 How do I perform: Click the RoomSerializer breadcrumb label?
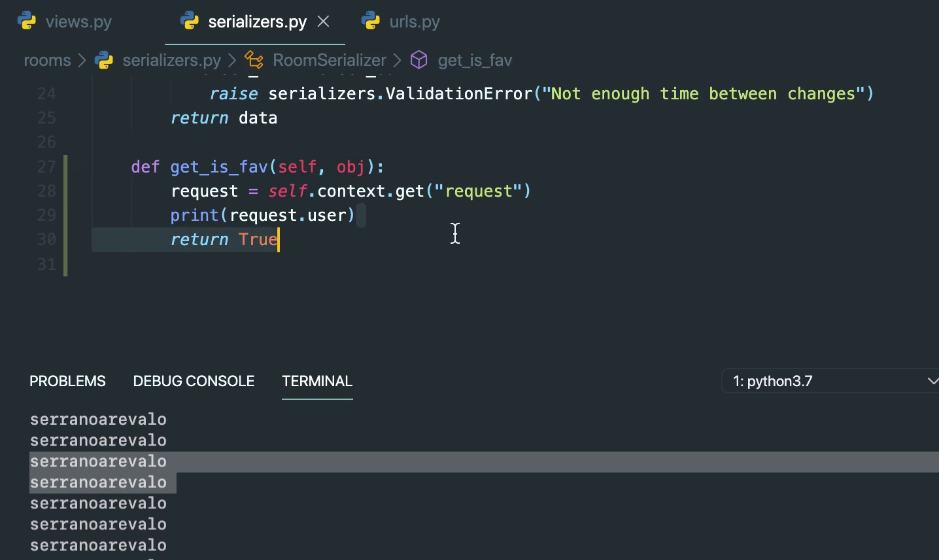pos(329,59)
